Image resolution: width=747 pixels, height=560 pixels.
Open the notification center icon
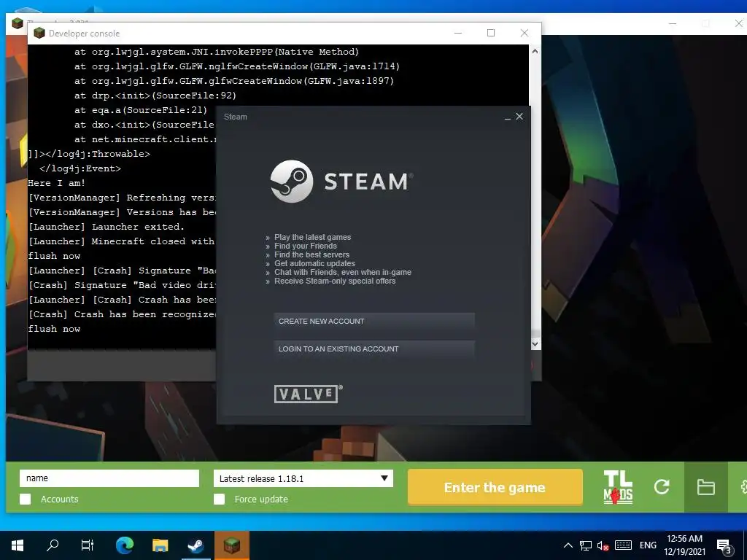pos(724,545)
